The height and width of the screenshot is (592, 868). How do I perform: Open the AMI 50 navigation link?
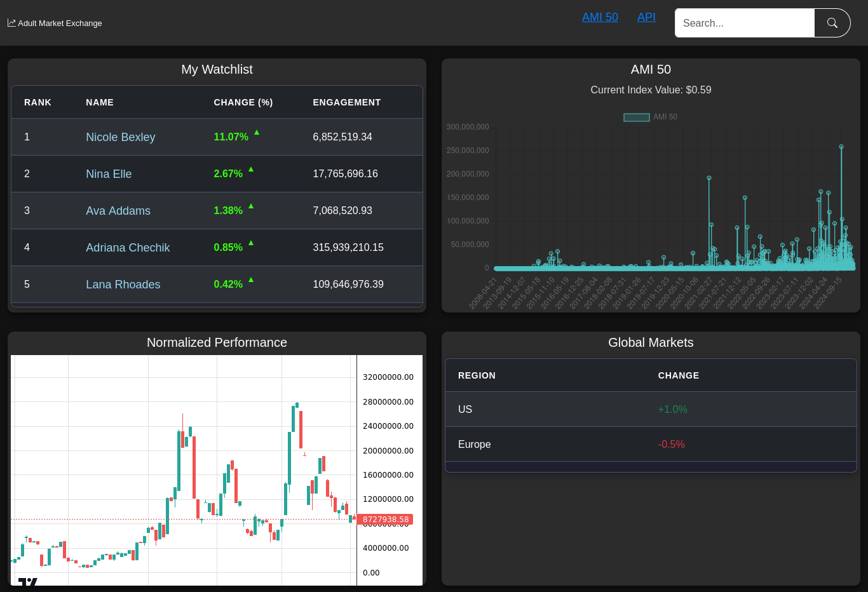(600, 17)
